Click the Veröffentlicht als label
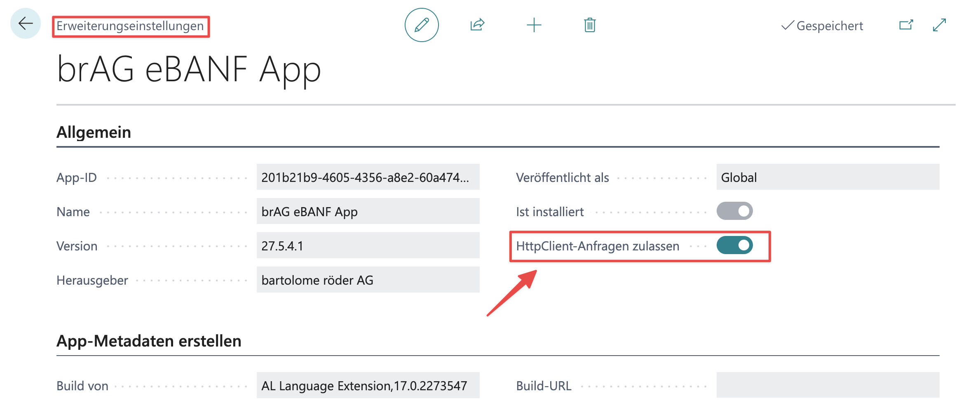Image resolution: width=980 pixels, height=415 pixels. coord(563,177)
